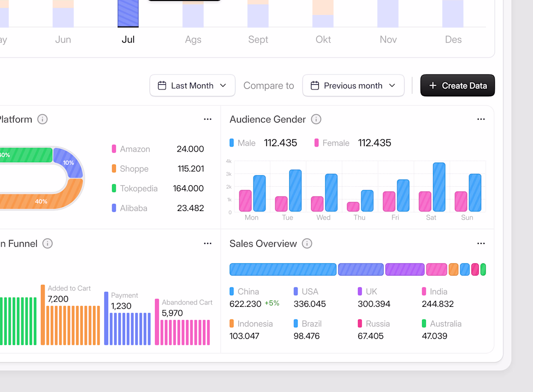Select the Sept month label on chart
This screenshot has height=392, width=533.
pos(258,40)
